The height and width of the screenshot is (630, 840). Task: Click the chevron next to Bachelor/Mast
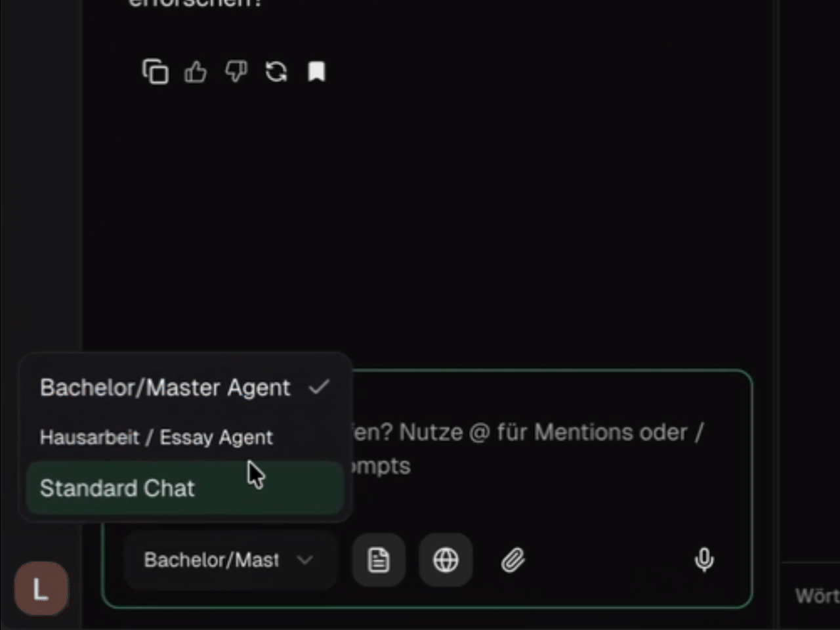click(304, 560)
